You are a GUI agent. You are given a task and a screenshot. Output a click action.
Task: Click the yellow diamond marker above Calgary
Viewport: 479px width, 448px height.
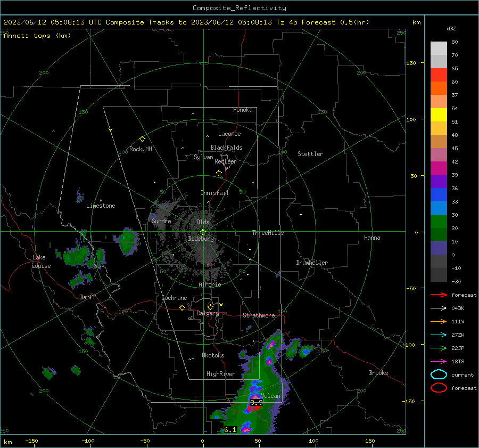click(210, 307)
